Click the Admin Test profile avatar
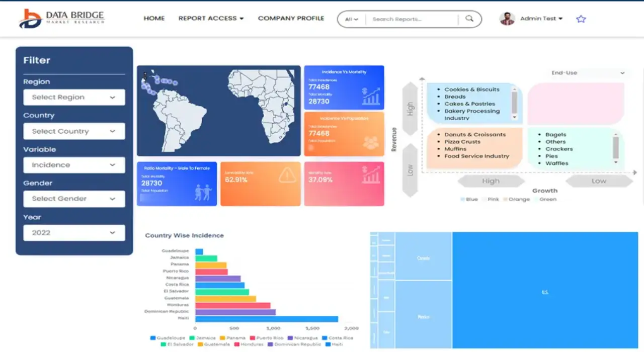 (507, 19)
